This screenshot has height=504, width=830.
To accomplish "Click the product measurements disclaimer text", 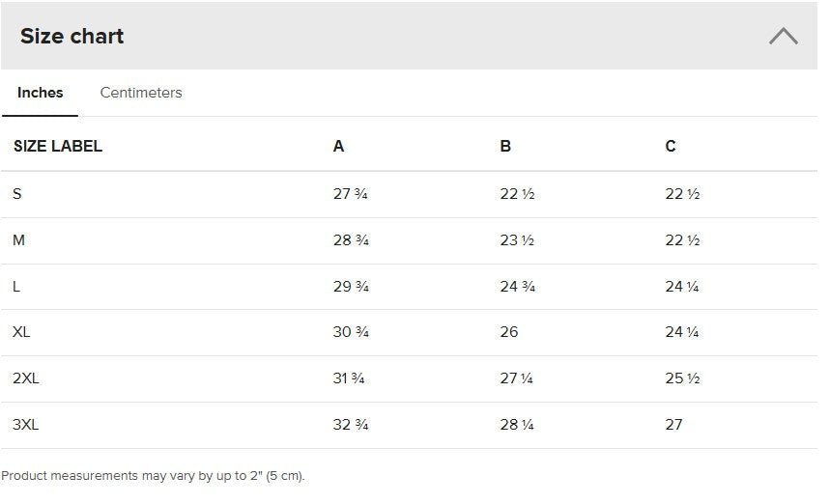I will tap(153, 476).
